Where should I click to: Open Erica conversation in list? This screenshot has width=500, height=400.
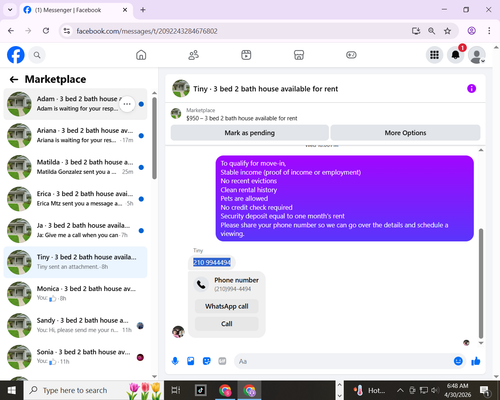point(75,199)
